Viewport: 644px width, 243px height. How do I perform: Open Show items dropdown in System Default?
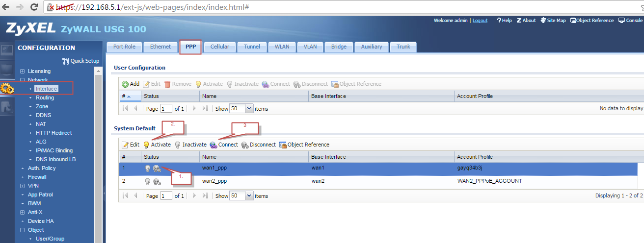pos(249,195)
